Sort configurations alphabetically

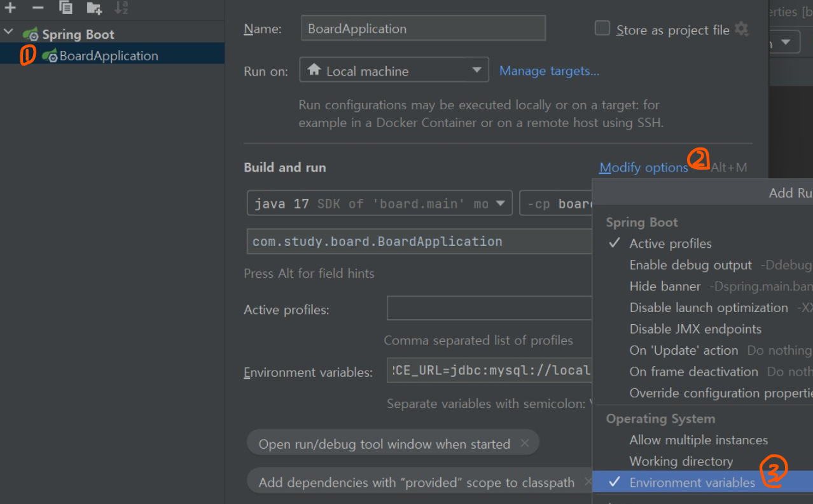[x=121, y=8]
